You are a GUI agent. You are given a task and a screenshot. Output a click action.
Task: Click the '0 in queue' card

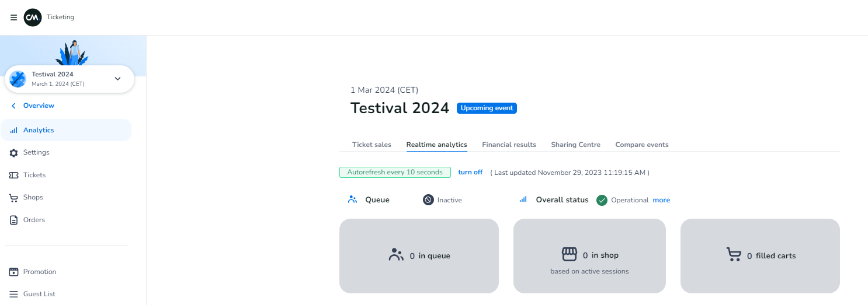tap(419, 255)
